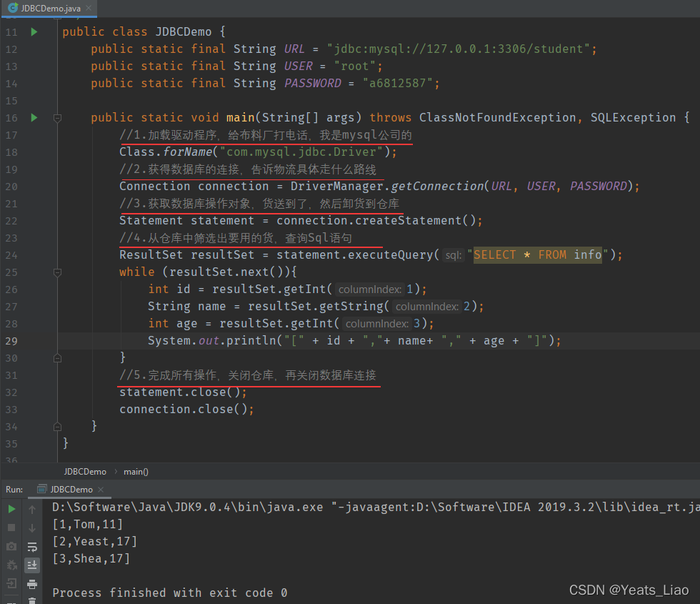Image resolution: width=700 pixels, height=604 pixels.
Task: Click fold end marker at line 30
Action: 57,358
